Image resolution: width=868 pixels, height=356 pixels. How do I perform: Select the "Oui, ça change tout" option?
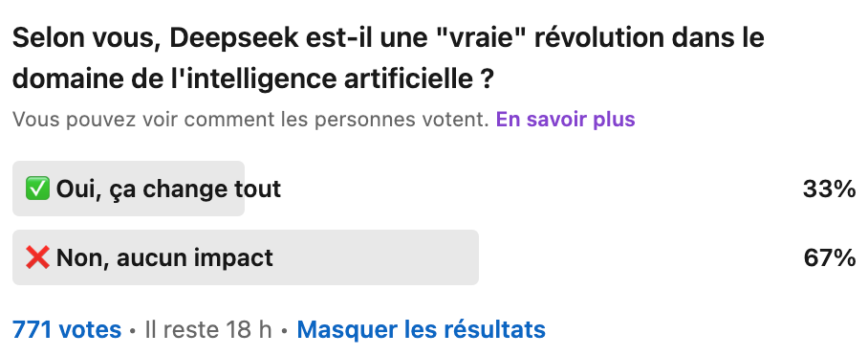pyautogui.click(x=434, y=189)
